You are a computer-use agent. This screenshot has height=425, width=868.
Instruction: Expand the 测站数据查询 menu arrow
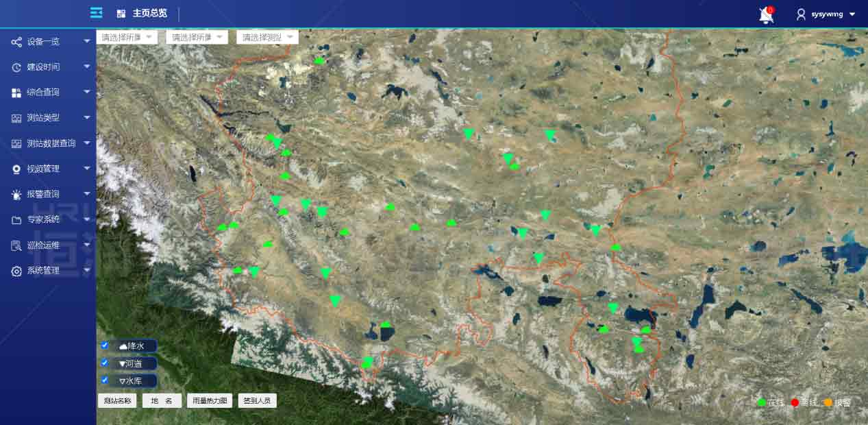tap(87, 143)
